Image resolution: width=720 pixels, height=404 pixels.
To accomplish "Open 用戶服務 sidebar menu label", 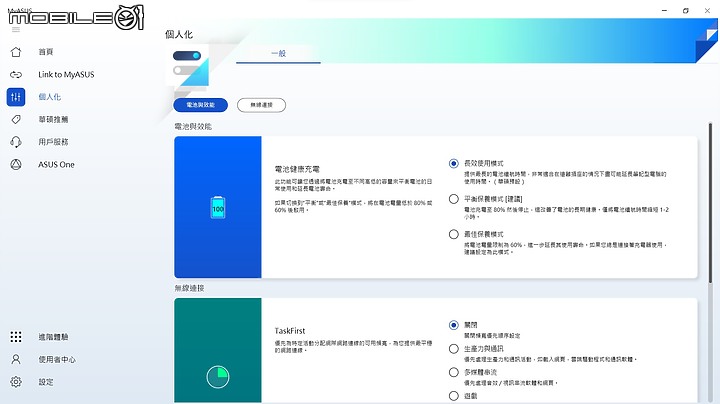I will (53, 142).
